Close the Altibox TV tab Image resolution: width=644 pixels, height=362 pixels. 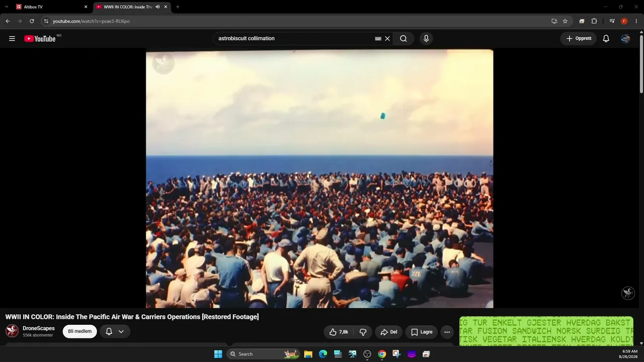(86, 7)
